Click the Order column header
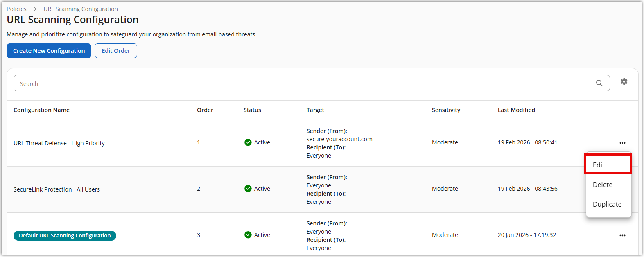This screenshot has width=644, height=257. (205, 110)
